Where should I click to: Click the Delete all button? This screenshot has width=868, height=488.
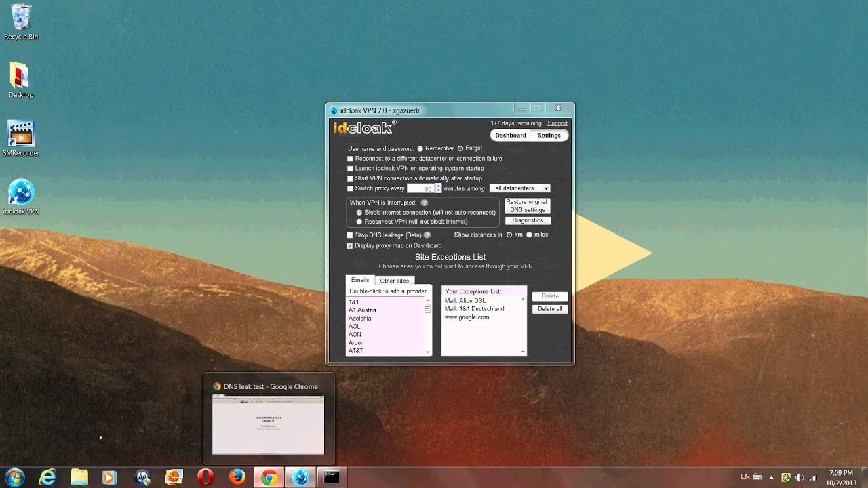pos(550,309)
